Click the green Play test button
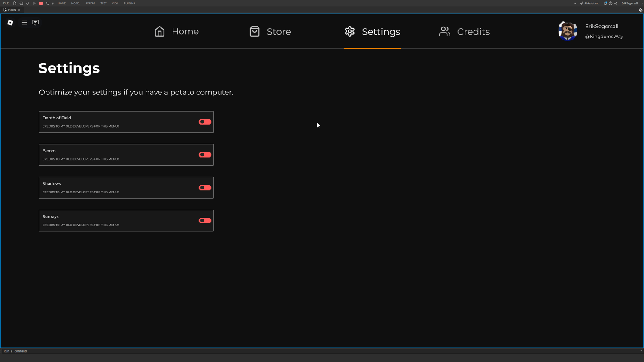 tap(34, 3)
